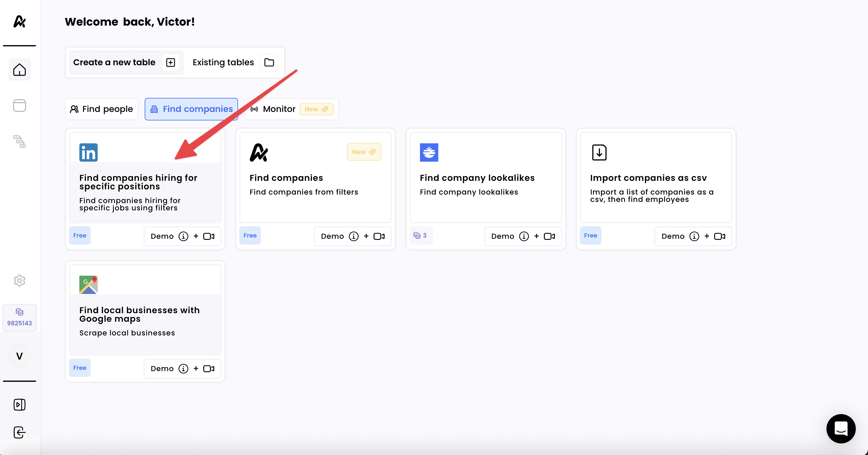Click the credits balance 9825143
The height and width of the screenshot is (455, 868).
point(19,317)
